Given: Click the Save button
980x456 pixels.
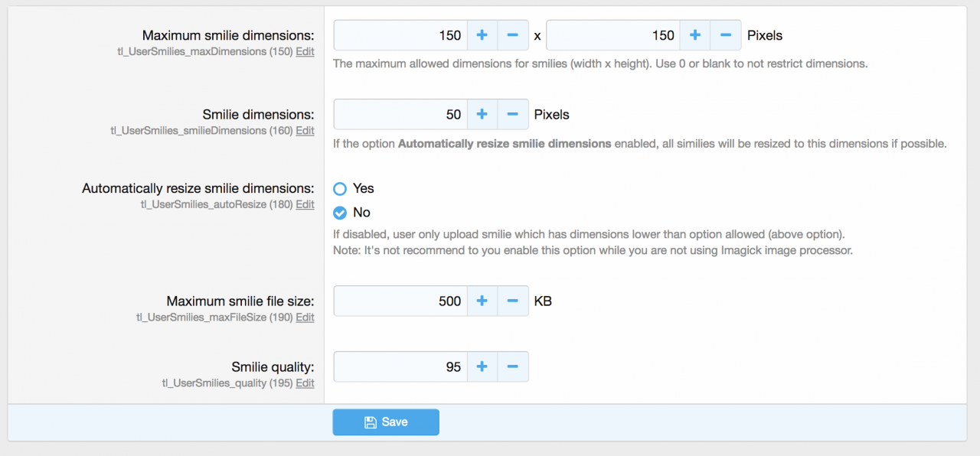Looking at the screenshot, I should [386, 422].
